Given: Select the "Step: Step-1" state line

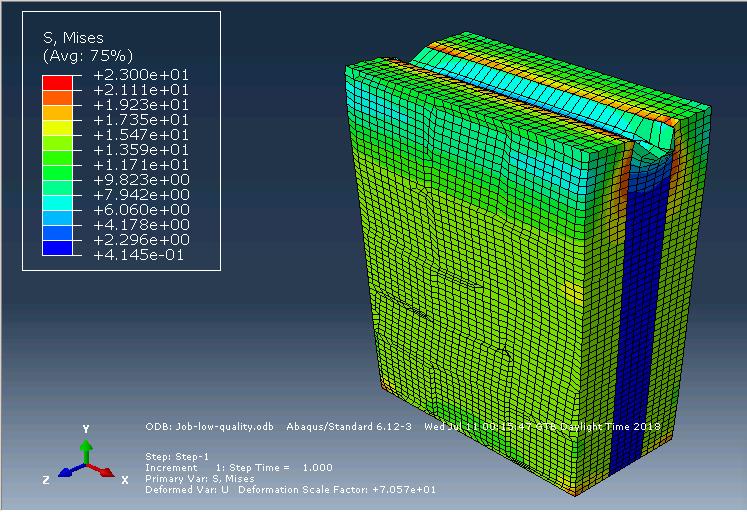Looking at the screenshot, I should [177, 457].
